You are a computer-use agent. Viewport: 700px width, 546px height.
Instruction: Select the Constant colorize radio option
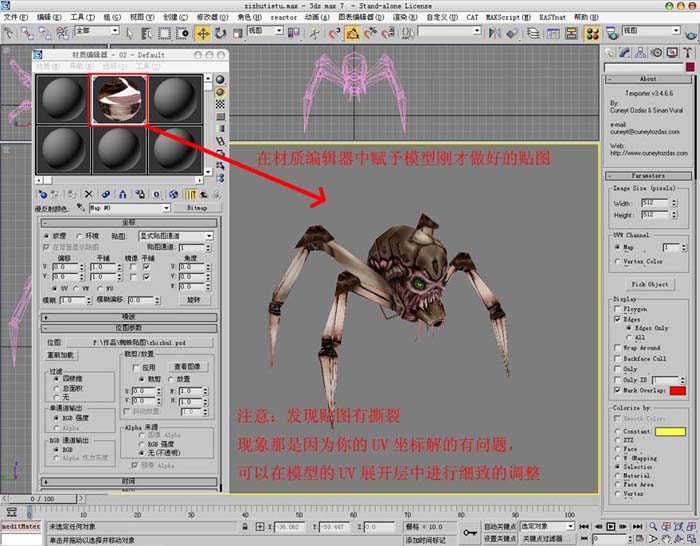(x=617, y=431)
